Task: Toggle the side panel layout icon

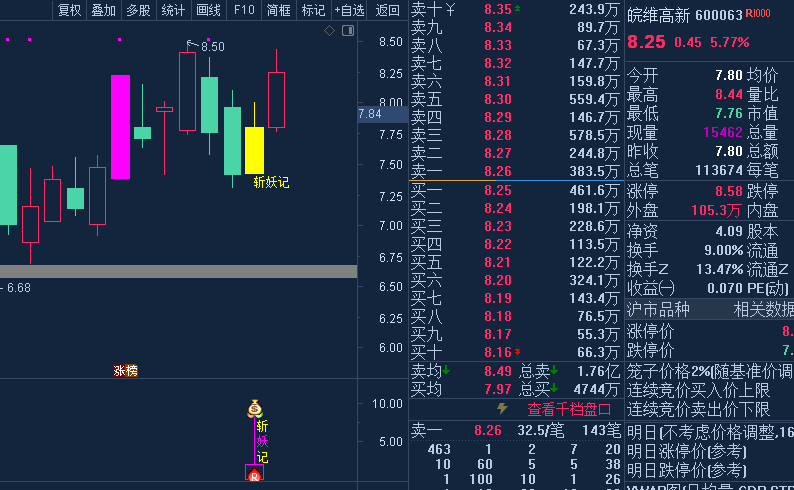Action: click(x=348, y=31)
